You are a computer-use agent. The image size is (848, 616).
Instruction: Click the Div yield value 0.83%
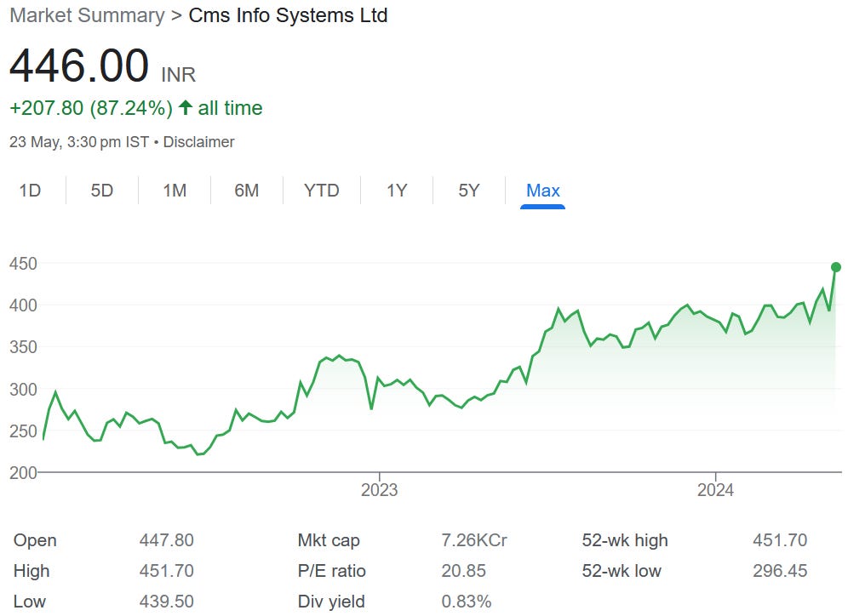point(467,602)
